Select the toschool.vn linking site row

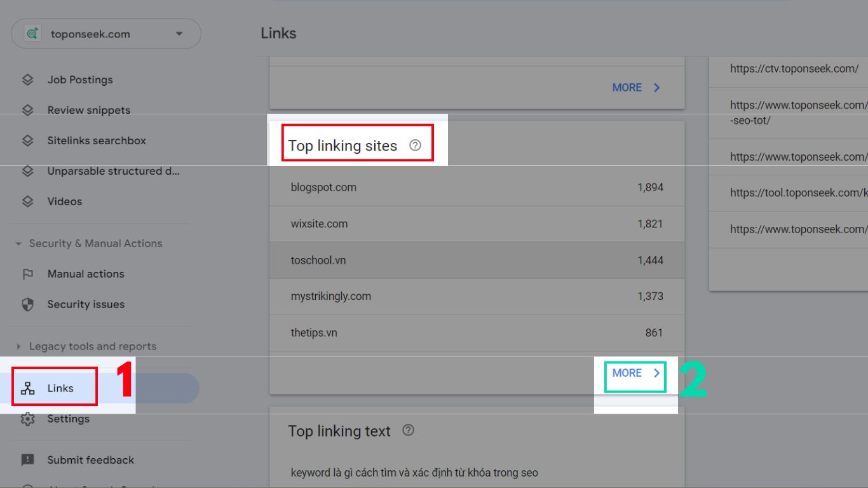click(477, 261)
